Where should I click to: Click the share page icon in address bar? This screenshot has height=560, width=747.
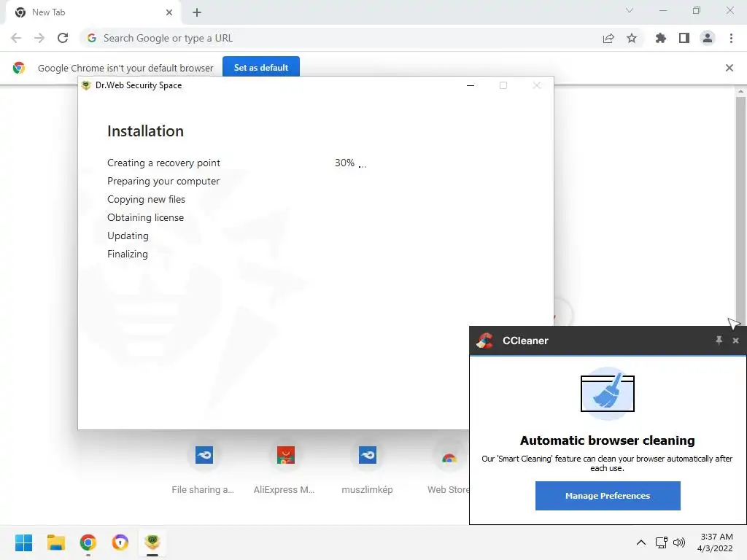(x=608, y=38)
